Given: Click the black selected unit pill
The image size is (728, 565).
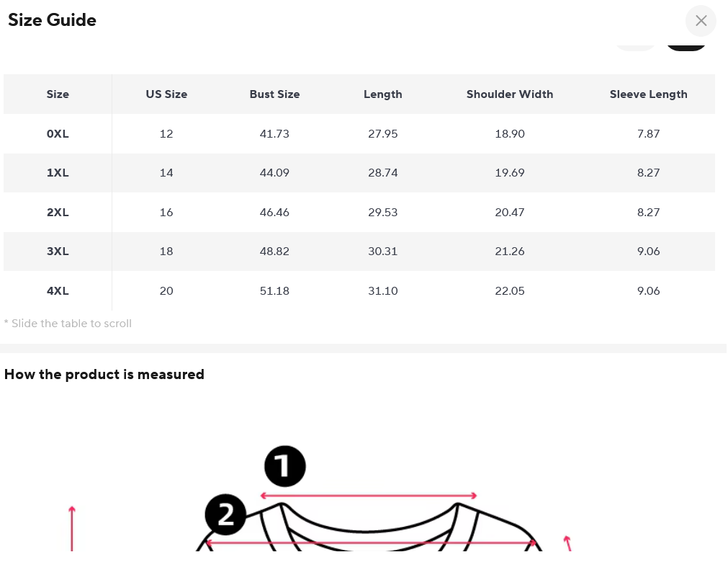Looking at the screenshot, I should [x=686, y=45].
